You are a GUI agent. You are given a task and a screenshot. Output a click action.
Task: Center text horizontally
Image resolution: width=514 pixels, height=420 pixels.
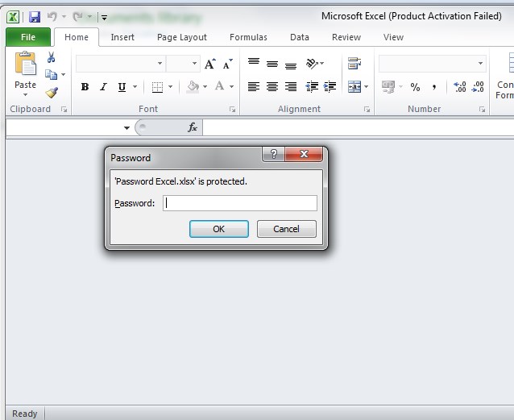[x=272, y=87]
